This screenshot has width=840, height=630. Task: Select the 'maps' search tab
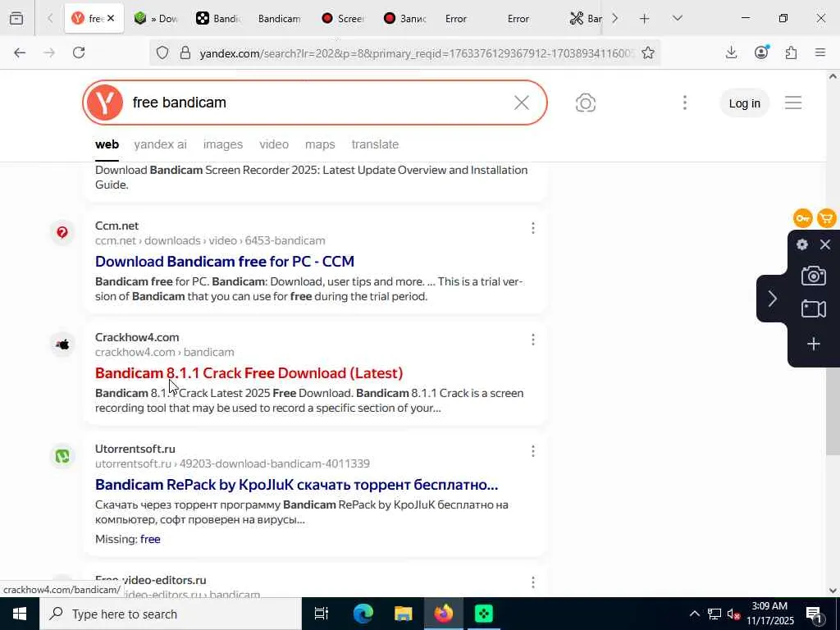(x=320, y=144)
